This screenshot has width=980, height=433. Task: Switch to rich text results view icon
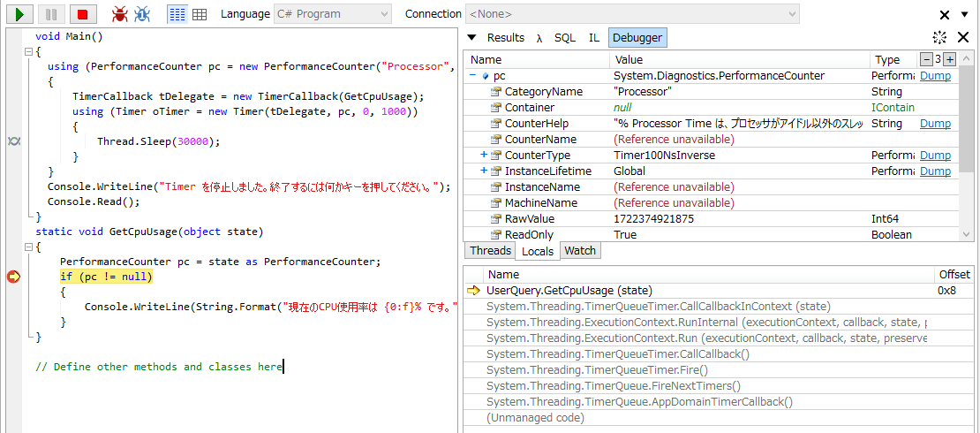177,14
